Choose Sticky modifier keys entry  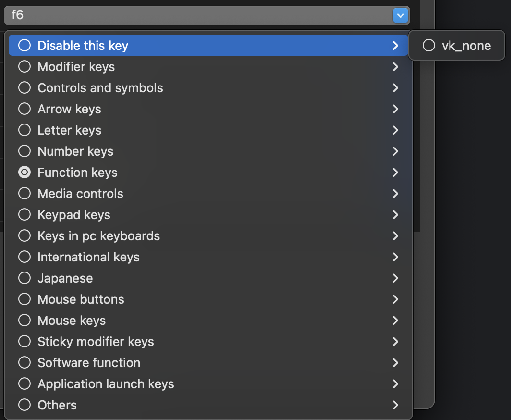click(x=96, y=342)
